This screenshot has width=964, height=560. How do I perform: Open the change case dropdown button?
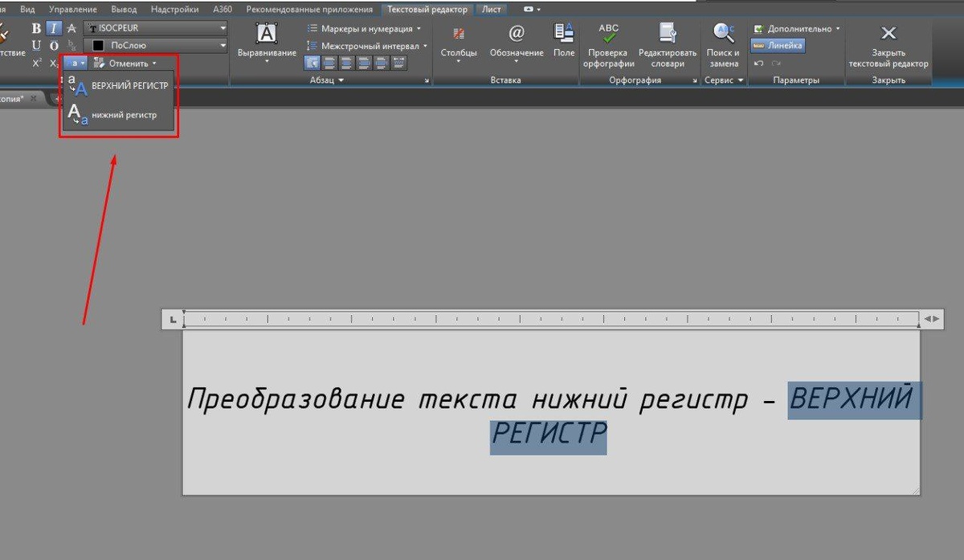76,63
